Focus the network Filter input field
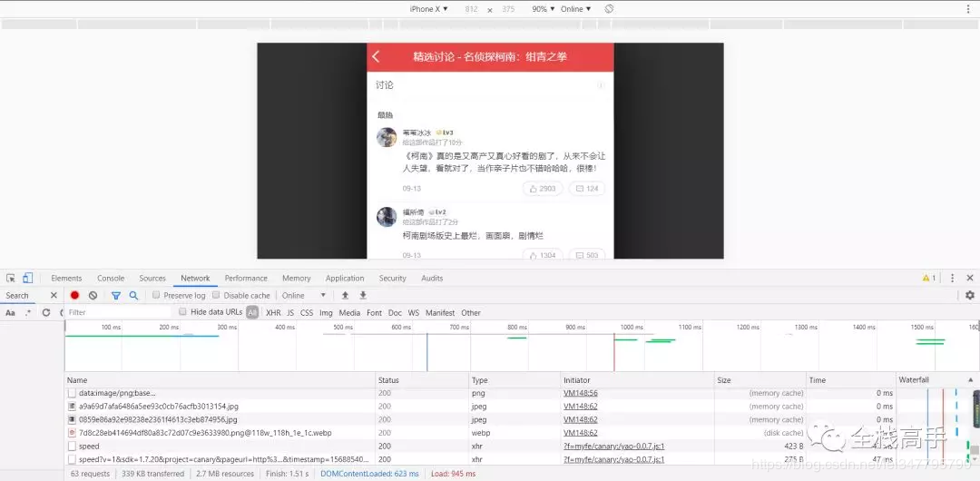Image resolution: width=980 pixels, height=481 pixels. click(x=118, y=312)
